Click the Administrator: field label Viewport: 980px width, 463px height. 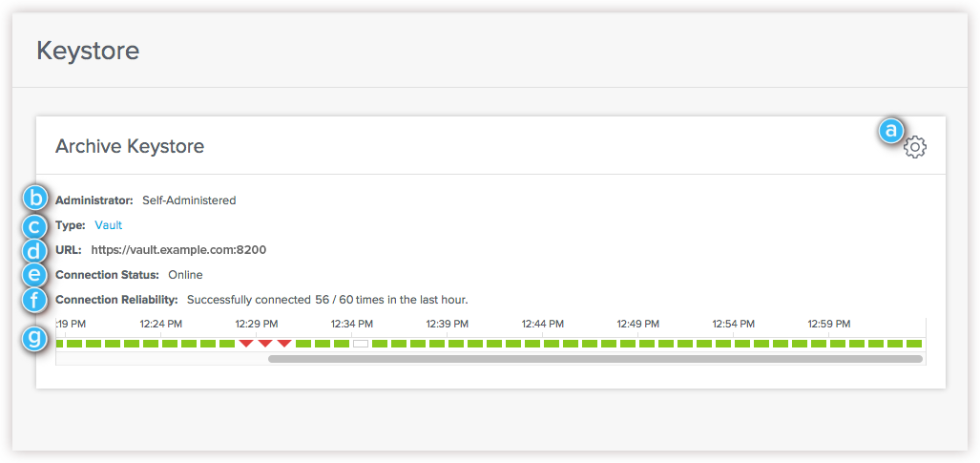94,200
